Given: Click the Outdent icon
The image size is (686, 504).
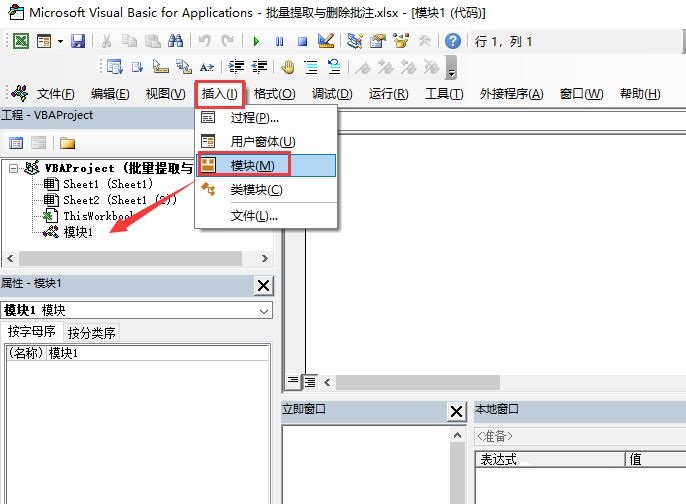Looking at the screenshot, I should tap(259, 67).
